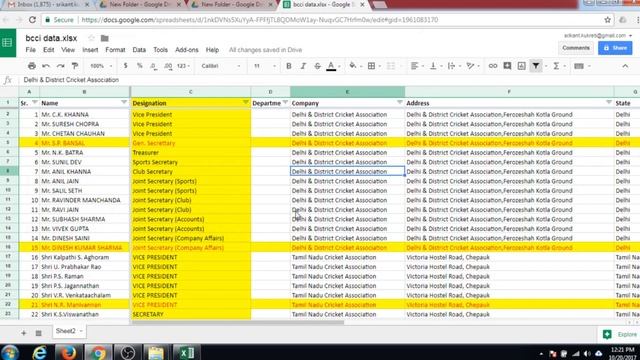Open the all sheets list icon

[x=38, y=333]
